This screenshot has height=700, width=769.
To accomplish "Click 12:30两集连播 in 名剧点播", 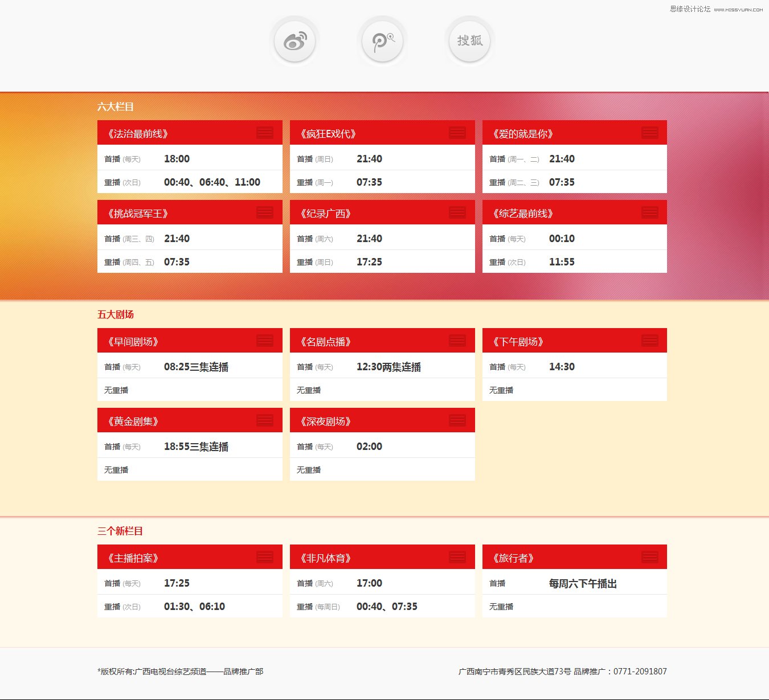I will [388, 367].
